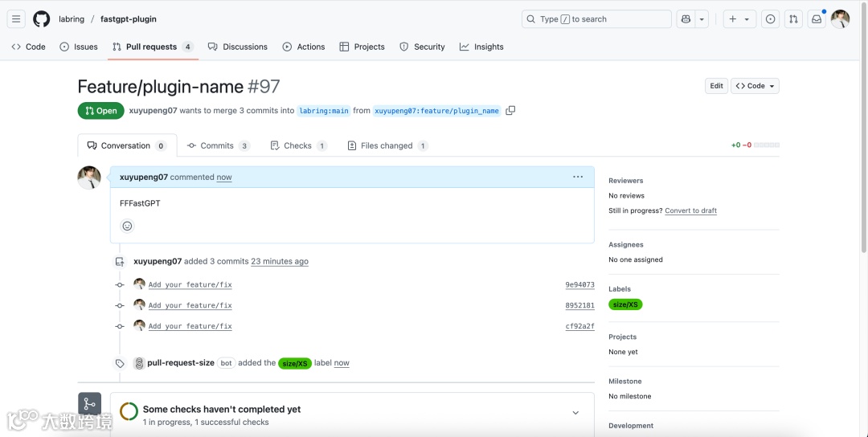Screen dimensions: 868x437
Task: Open xuyupeng07 commenter profile link
Action: (143, 177)
